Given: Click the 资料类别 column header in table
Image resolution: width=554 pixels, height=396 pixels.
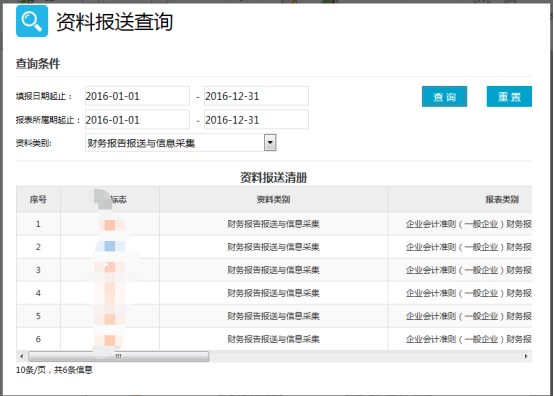Looking at the screenshot, I should point(273,200).
